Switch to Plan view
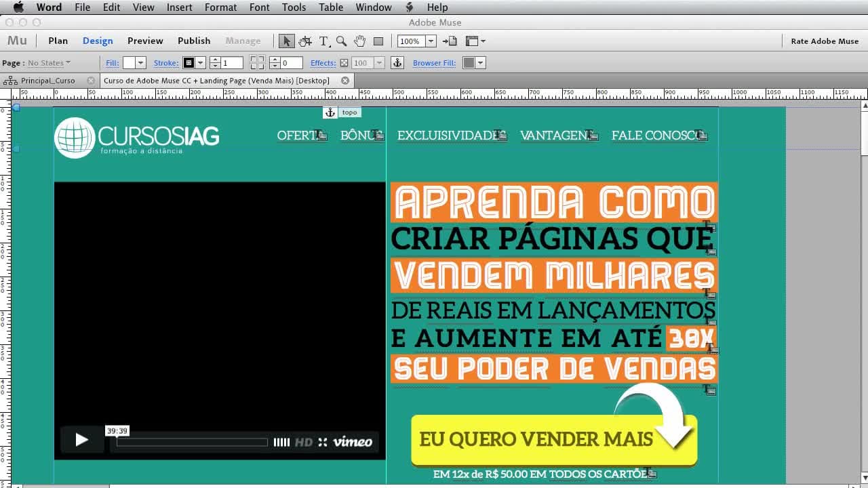Viewport: 868px width, 488px height. (58, 41)
